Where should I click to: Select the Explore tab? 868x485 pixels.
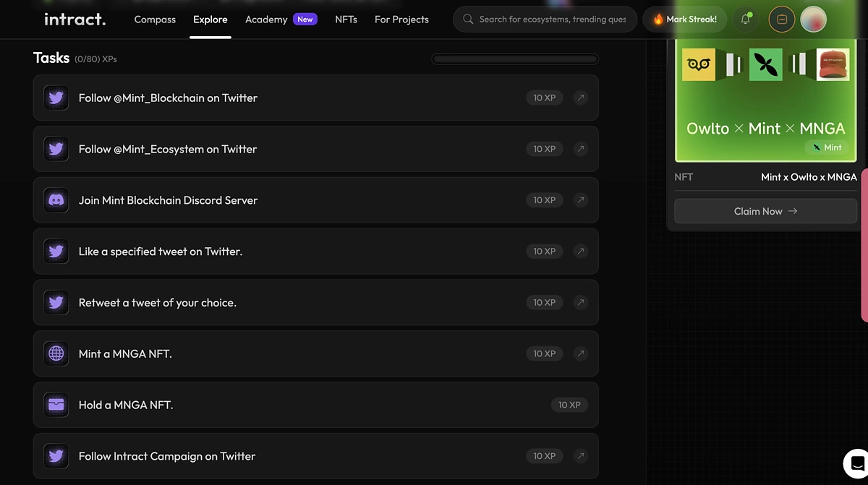click(210, 20)
